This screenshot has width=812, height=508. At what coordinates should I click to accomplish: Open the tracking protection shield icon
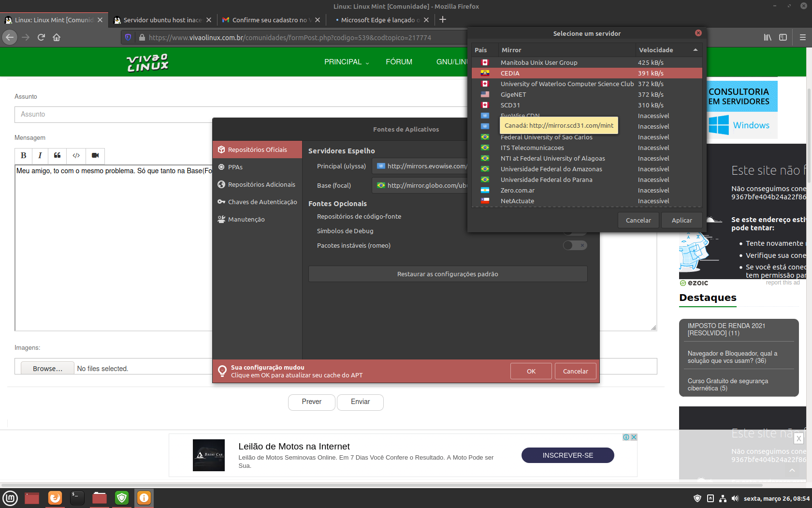pos(128,37)
